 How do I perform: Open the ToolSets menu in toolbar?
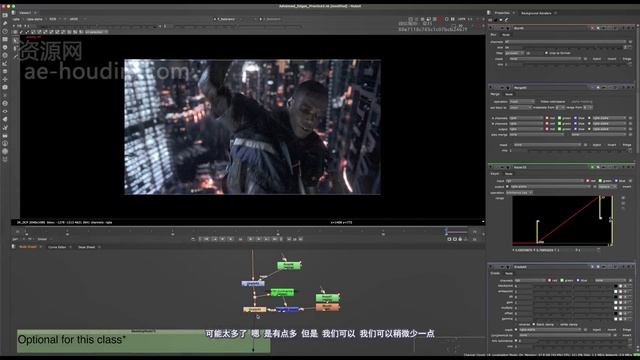click(5, 127)
